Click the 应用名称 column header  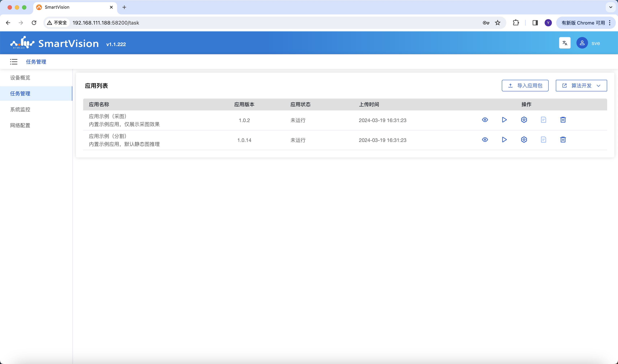pos(99,104)
